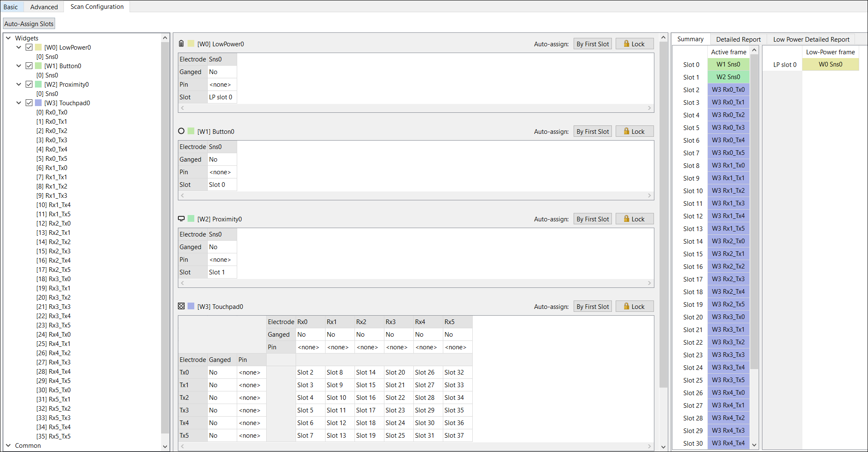Select the Scan Configuration tab
The height and width of the screenshot is (452, 868).
pos(97,6)
